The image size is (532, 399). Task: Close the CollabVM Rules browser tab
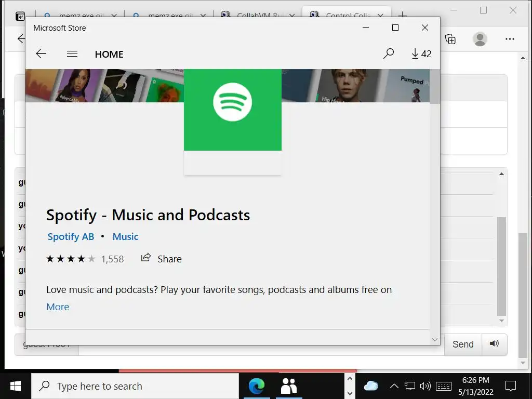(x=292, y=15)
